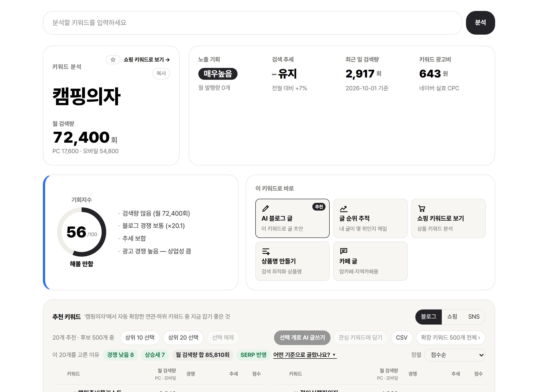Click 상위 20 선택 button

(x=183, y=338)
